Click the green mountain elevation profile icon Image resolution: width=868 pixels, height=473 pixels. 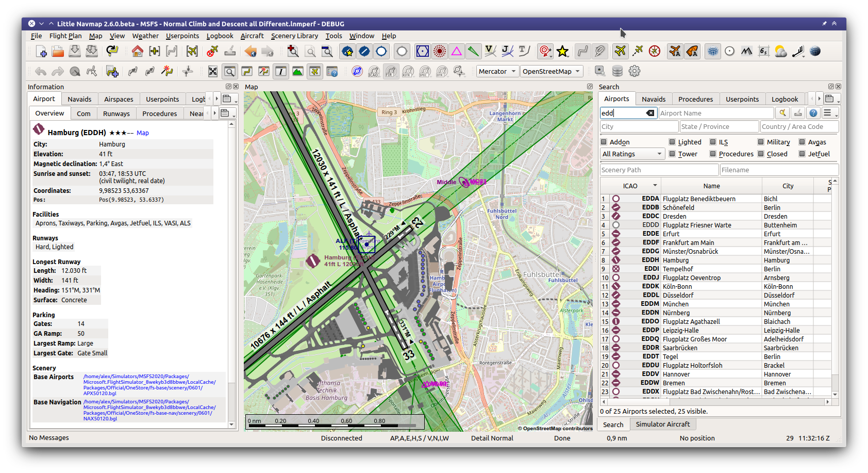coord(297,71)
